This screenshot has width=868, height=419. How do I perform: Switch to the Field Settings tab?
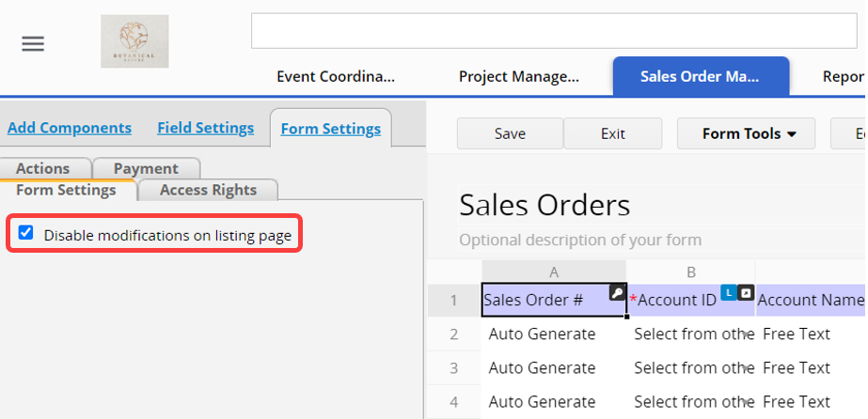(x=205, y=128)
